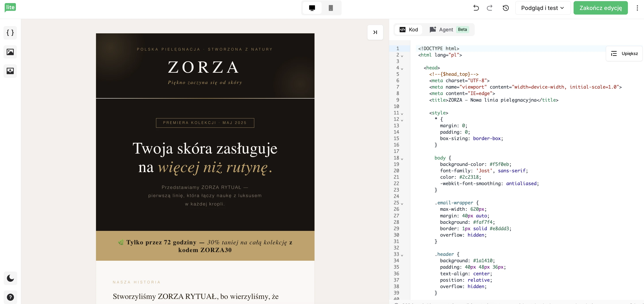This screenshot has width=644, height=304.
Task: Click the title tag code line
Action: [494, 100]
